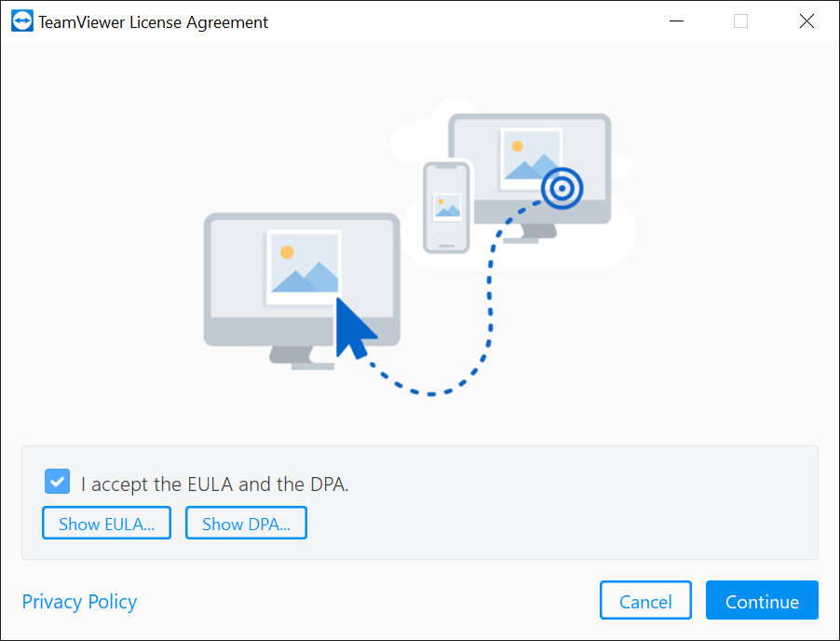Open the Show DPA button
Screen dimensions: 840x641
coord(247,523)
